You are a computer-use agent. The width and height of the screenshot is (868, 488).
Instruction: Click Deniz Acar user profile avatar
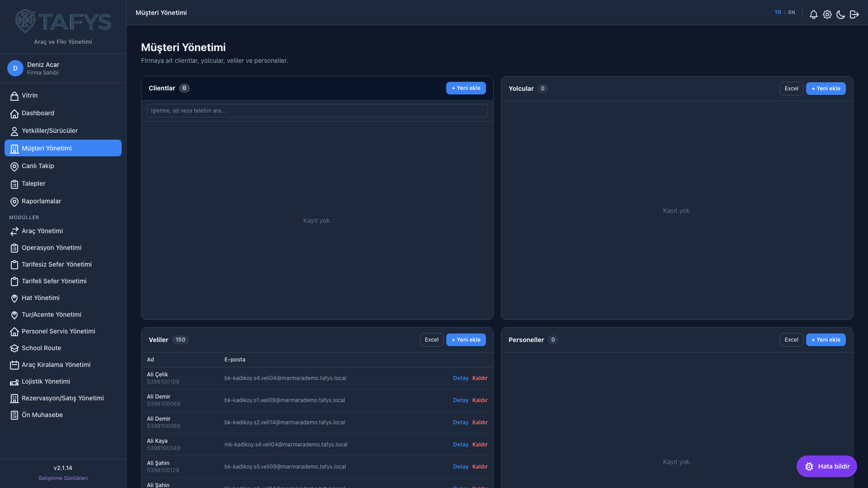pos(15,68)
